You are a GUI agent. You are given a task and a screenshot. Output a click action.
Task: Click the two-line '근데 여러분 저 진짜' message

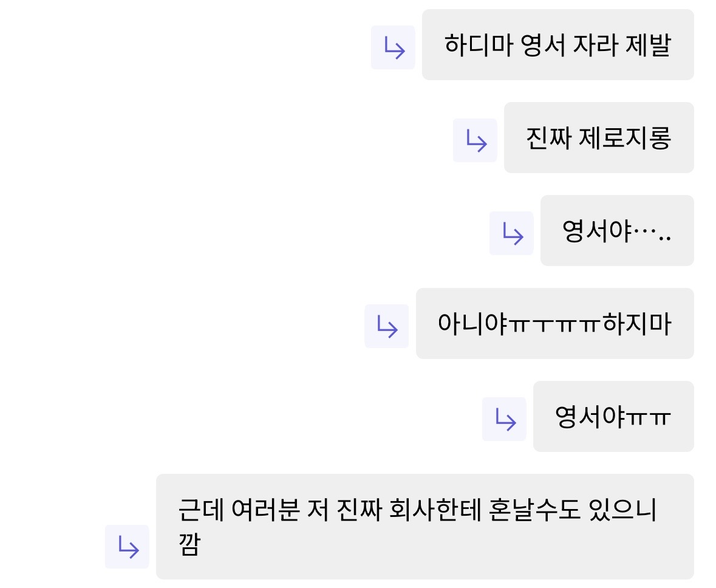424,526
